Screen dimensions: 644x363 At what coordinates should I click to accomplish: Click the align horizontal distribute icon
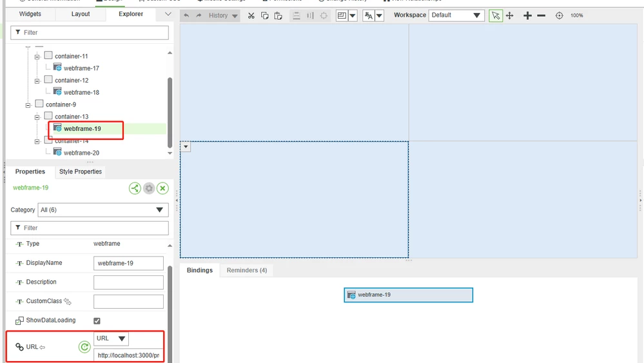pos(310,15)
